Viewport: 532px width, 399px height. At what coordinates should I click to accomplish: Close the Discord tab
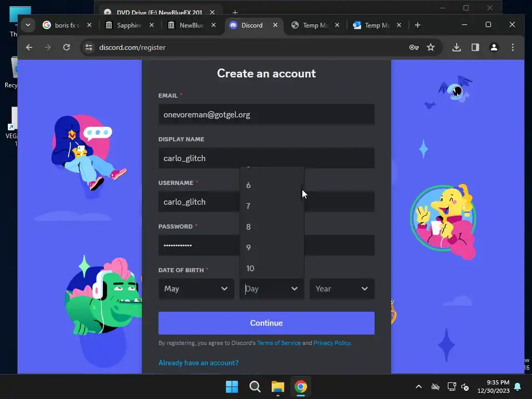(x=275, y=25)
